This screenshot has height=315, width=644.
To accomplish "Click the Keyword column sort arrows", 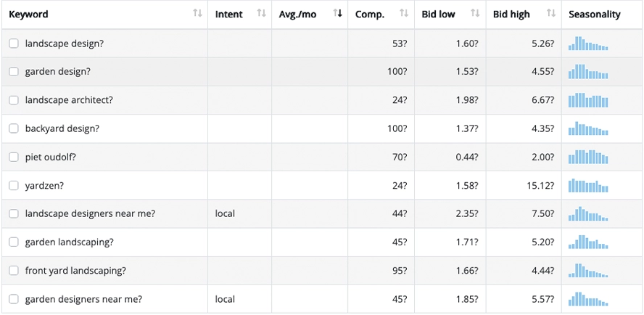I will (x=197, y=14).
